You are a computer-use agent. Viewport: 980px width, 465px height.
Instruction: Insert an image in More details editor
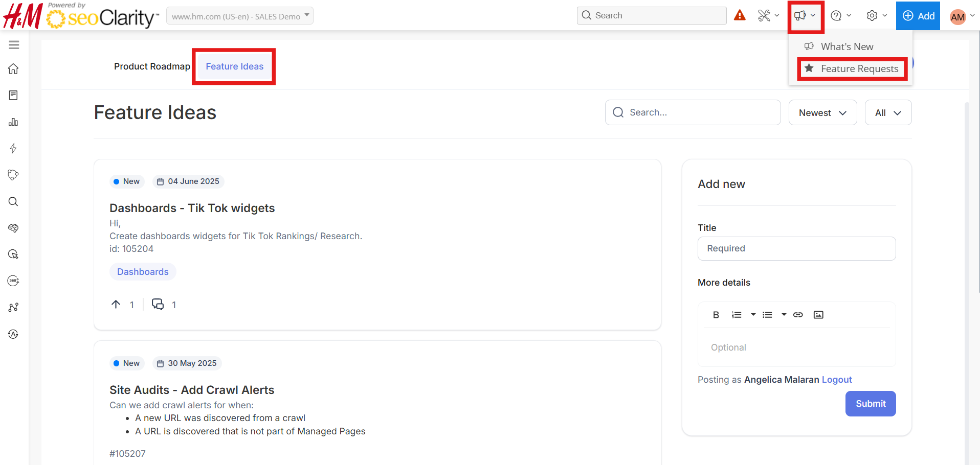click(x=818, y=315)
